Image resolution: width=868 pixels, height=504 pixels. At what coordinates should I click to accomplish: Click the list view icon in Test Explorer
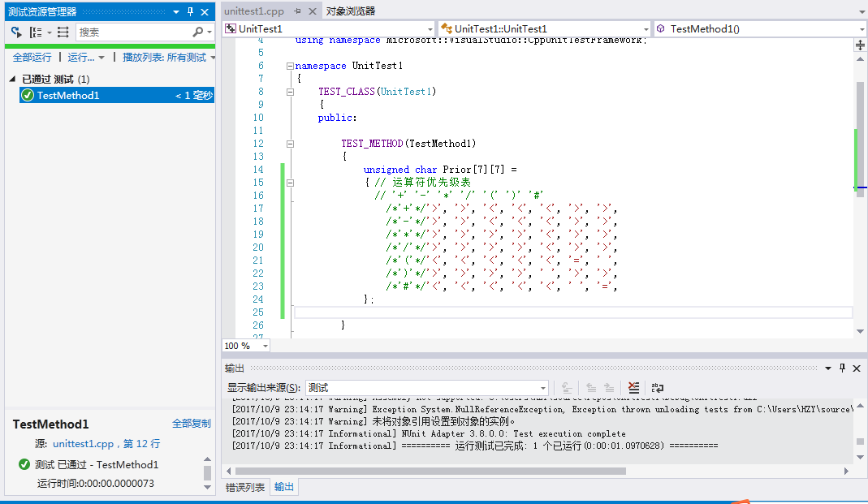click(63, 32)
